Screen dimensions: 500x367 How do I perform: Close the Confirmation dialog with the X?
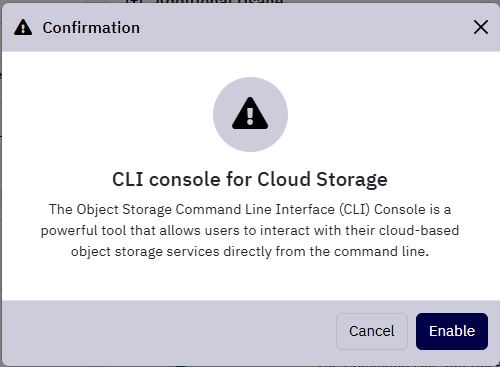481,27
